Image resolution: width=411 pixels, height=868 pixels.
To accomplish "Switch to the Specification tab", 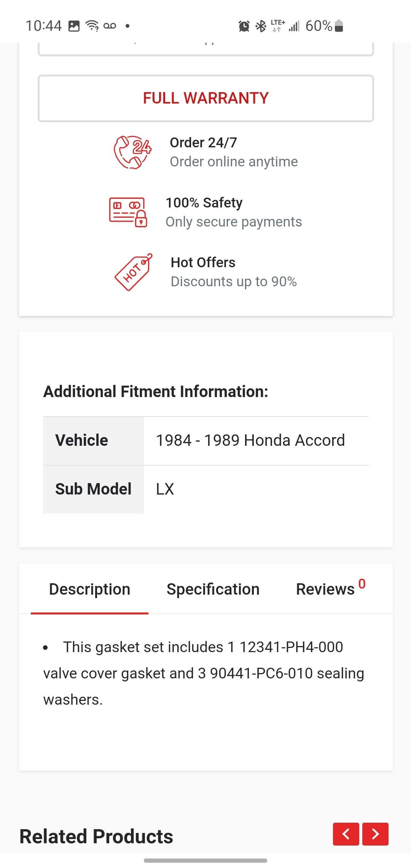I will point(213,589).
